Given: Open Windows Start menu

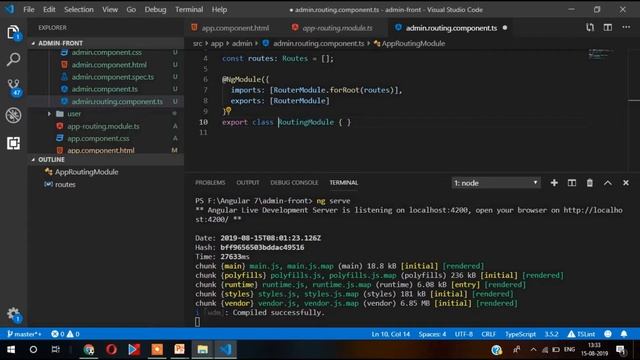Looking at the screenshot, I should (x=11, y=350).
